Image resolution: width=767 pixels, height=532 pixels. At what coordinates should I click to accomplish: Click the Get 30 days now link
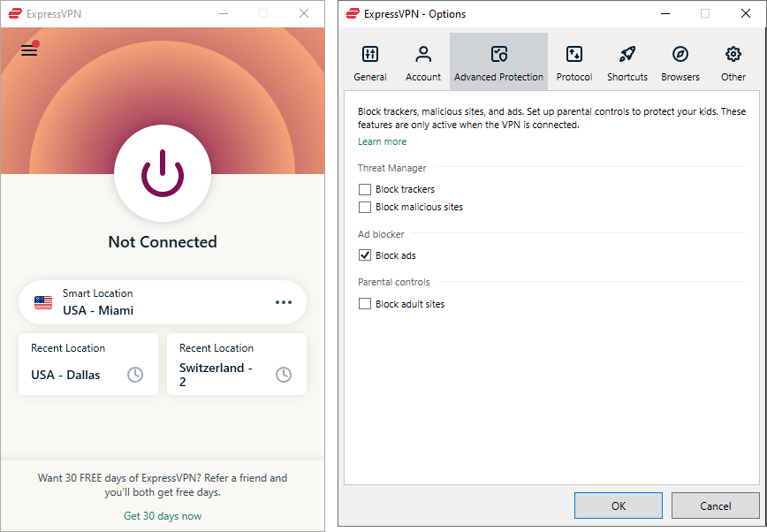tap(163, 516)
